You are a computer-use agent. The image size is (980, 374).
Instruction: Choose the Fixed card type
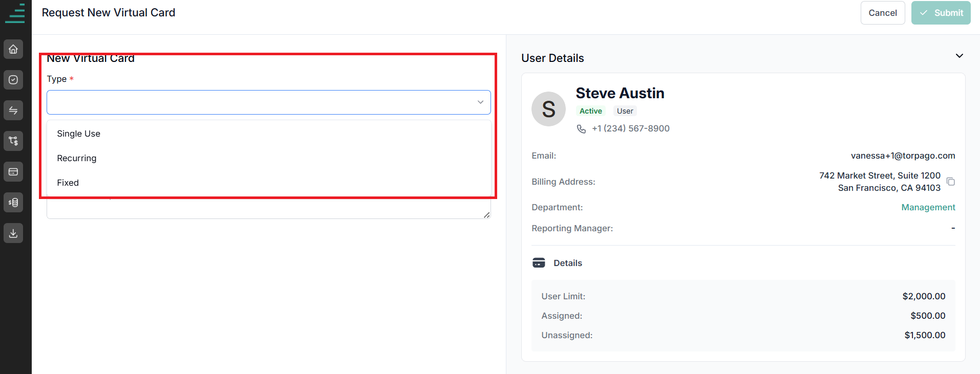[269, 183]
